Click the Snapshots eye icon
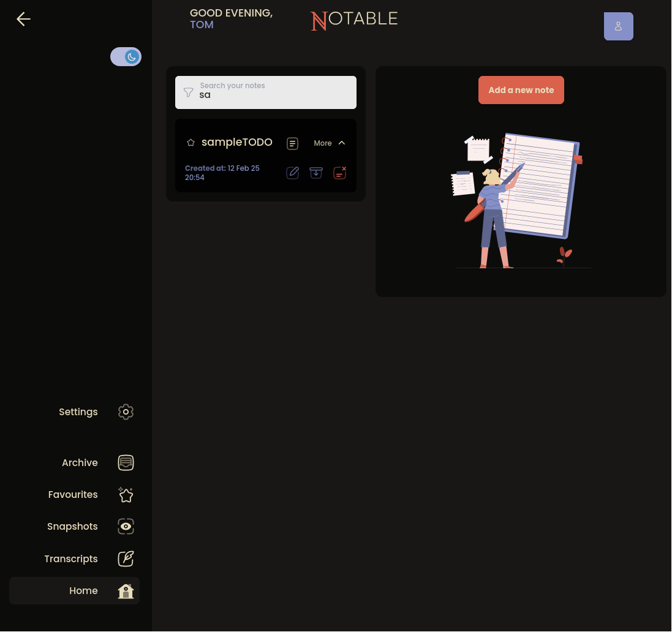The width and height of the screenshot is (672, 632). (126, 526)
